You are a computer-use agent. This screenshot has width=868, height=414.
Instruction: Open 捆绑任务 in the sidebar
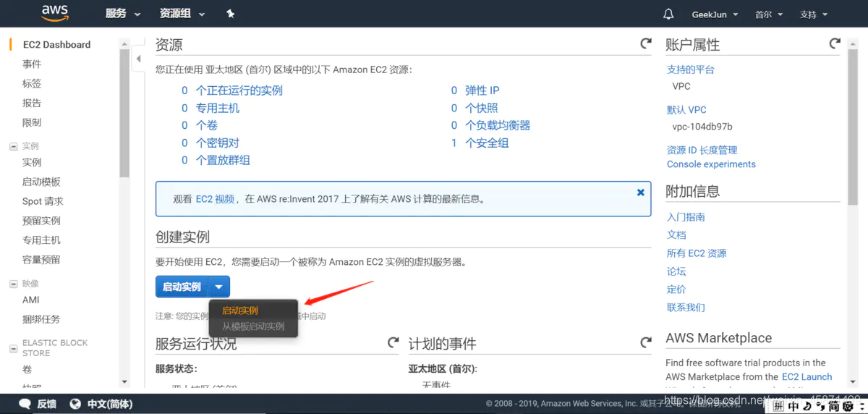41,319
